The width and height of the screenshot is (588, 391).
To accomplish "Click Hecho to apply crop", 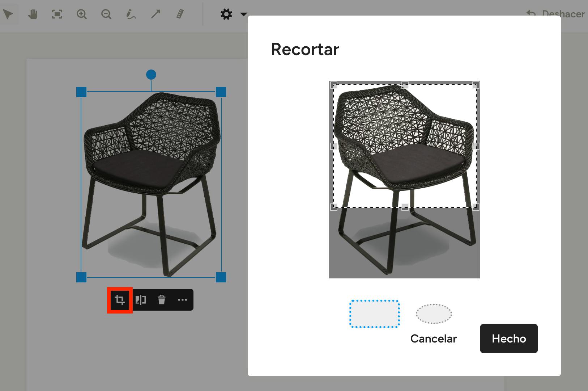I will click(508, 339).
